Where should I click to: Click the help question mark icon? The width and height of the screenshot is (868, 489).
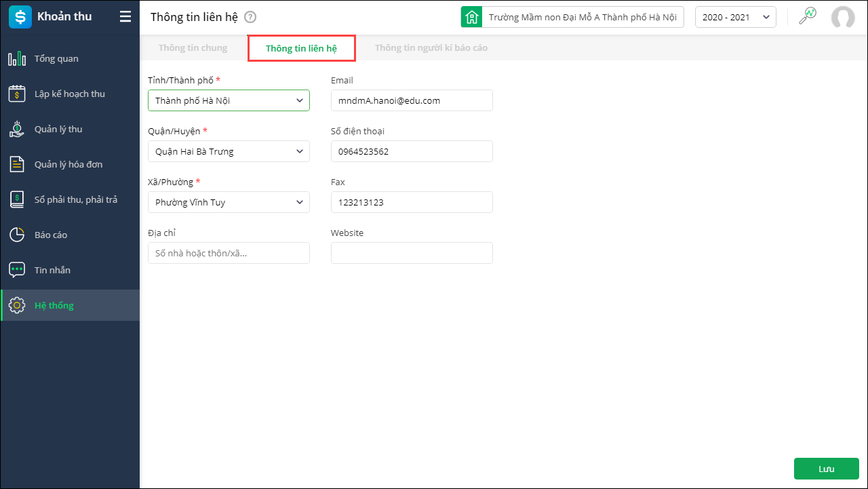(x=250, y=18)
